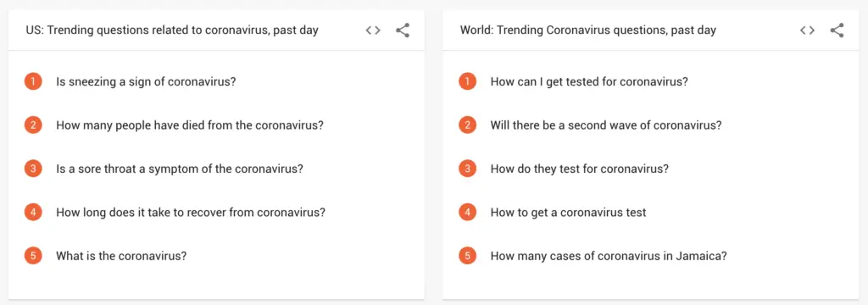Select 'Will there be a second wave' question

[606, 125]
